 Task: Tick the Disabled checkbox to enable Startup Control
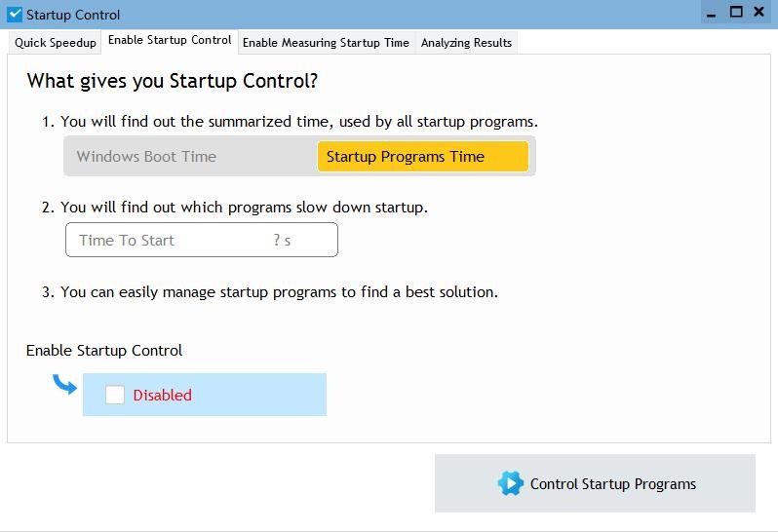tap(115, 396)
